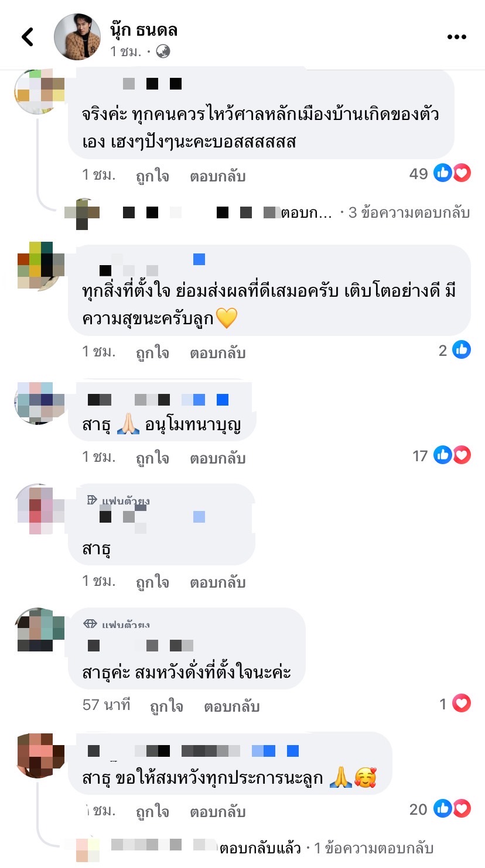Tap the back arrow icon
The image size is (485, 868).
click(x=27, y=37)
